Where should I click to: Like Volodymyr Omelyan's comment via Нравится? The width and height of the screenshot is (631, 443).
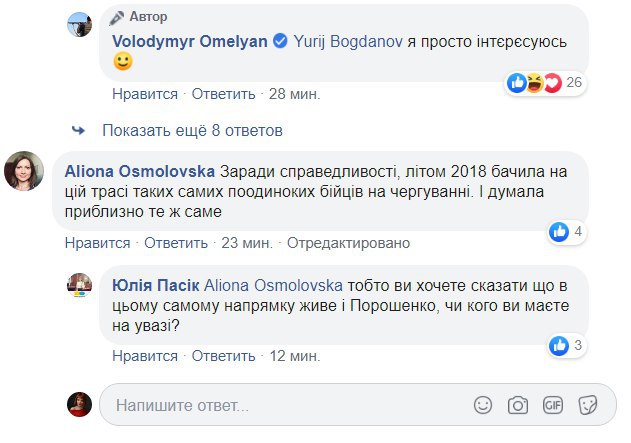click(145, 94)
